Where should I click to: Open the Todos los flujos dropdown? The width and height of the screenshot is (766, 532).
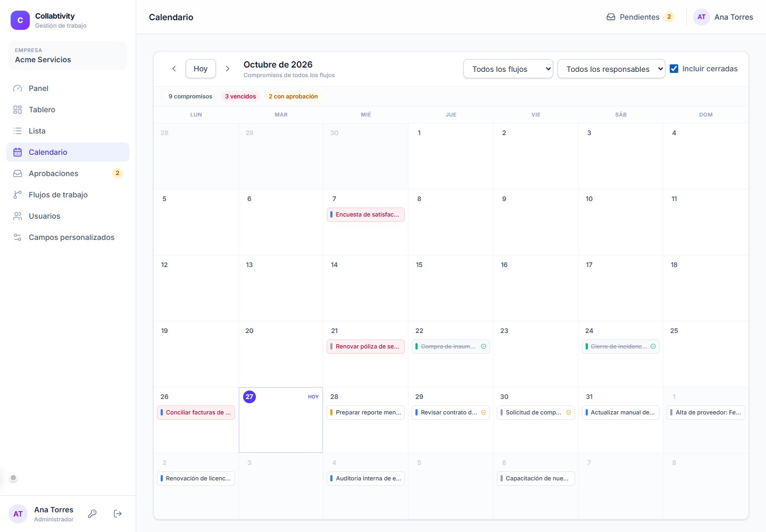coord(508,69)
